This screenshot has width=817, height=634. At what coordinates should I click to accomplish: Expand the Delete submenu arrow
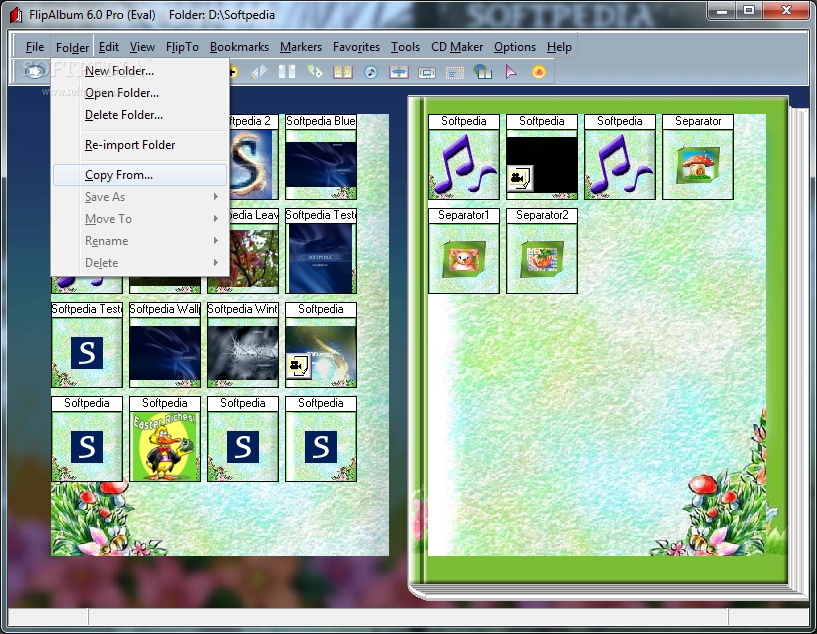(x=215, y=263)
